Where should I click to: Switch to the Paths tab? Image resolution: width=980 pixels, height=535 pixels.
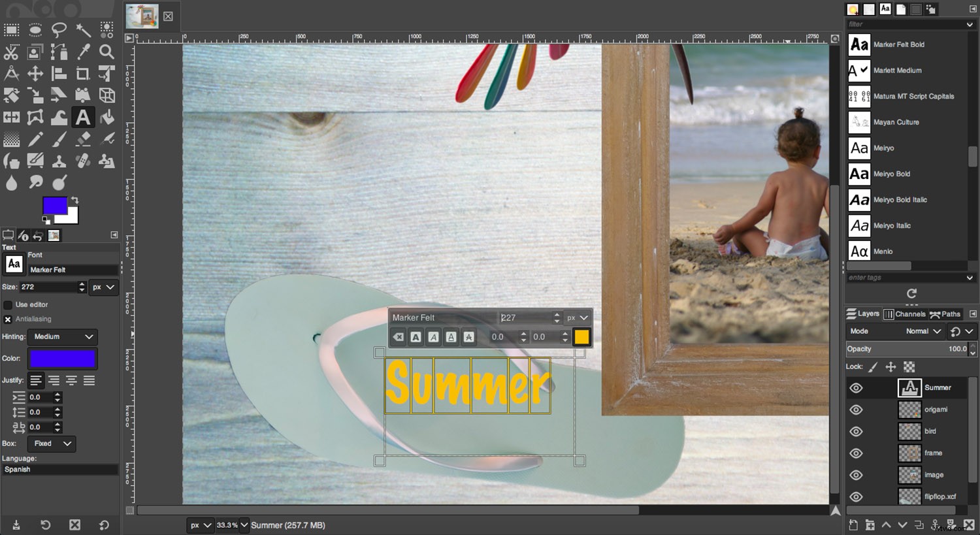pos(946,314)
